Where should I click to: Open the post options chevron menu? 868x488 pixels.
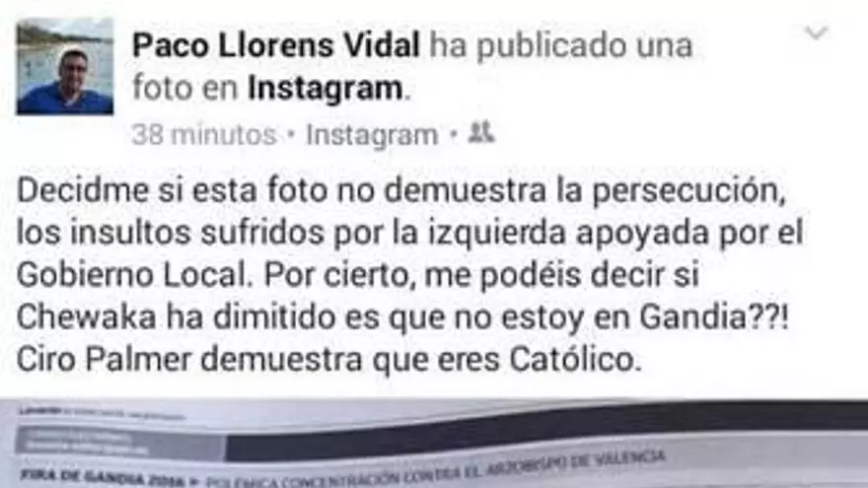[x=816, y=33]
